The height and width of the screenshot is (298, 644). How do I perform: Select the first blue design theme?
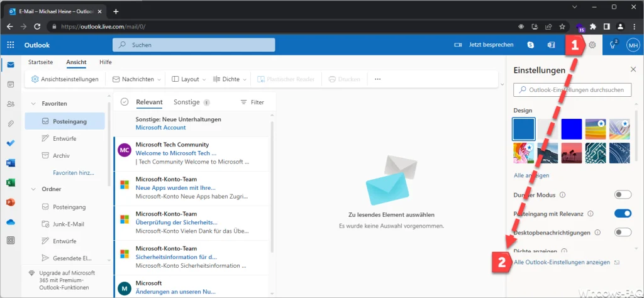click(x=524, y=129)
